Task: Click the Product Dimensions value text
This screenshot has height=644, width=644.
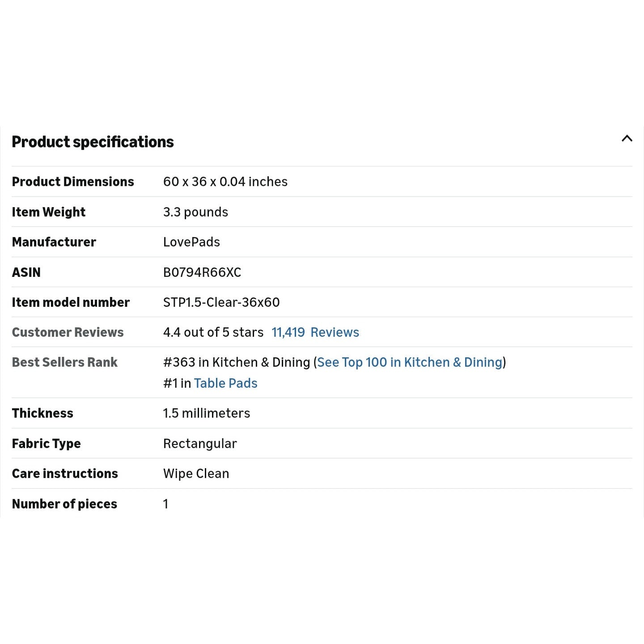Action: pos(225,182)
